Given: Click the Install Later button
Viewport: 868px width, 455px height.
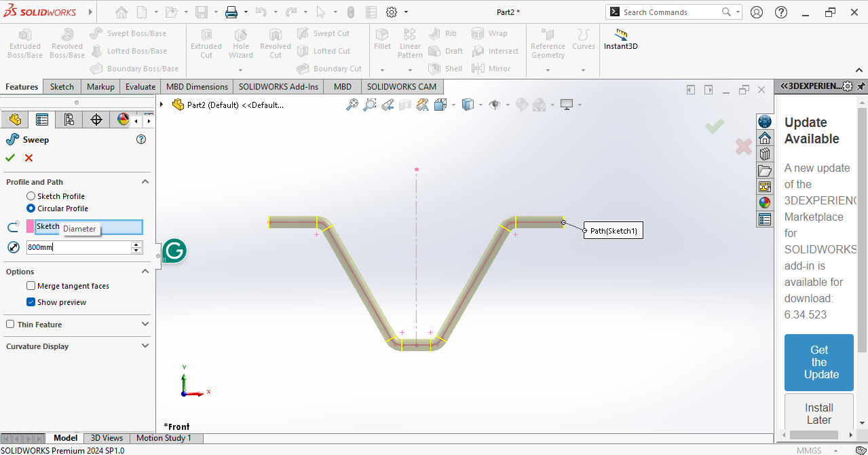Looking at the screenshot, I should 819,414.
